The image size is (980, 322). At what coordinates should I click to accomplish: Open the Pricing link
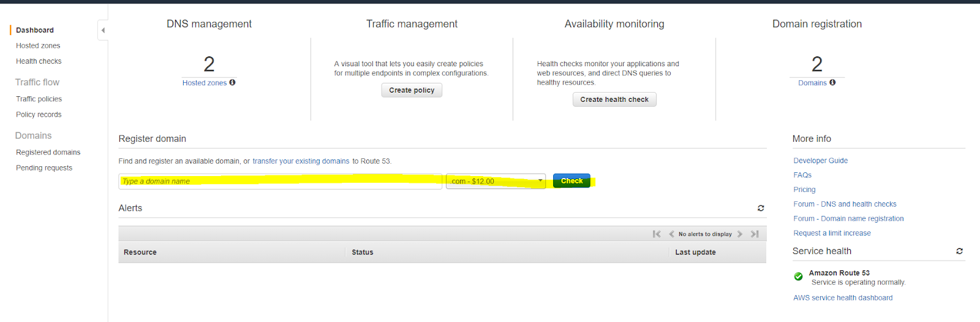coord(804,190)
